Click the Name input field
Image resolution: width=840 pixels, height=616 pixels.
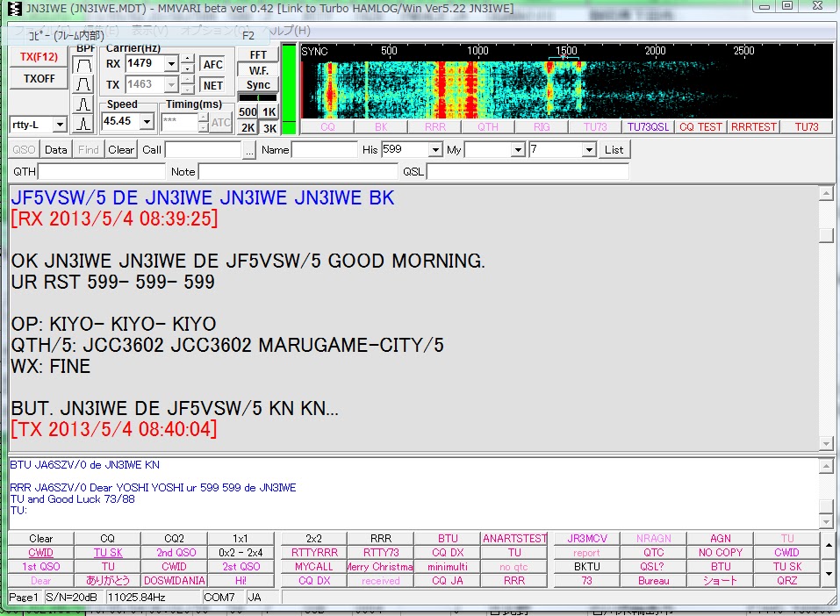325,150
